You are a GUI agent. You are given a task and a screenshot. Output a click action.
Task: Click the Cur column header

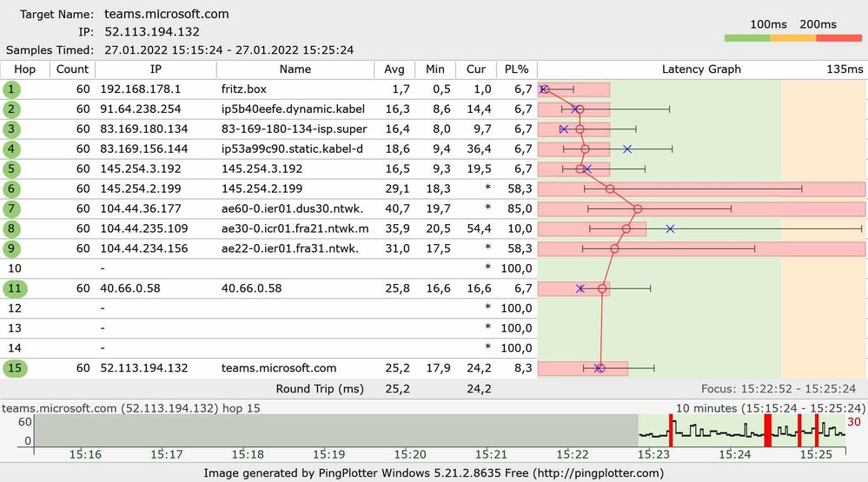click(476, 69)
